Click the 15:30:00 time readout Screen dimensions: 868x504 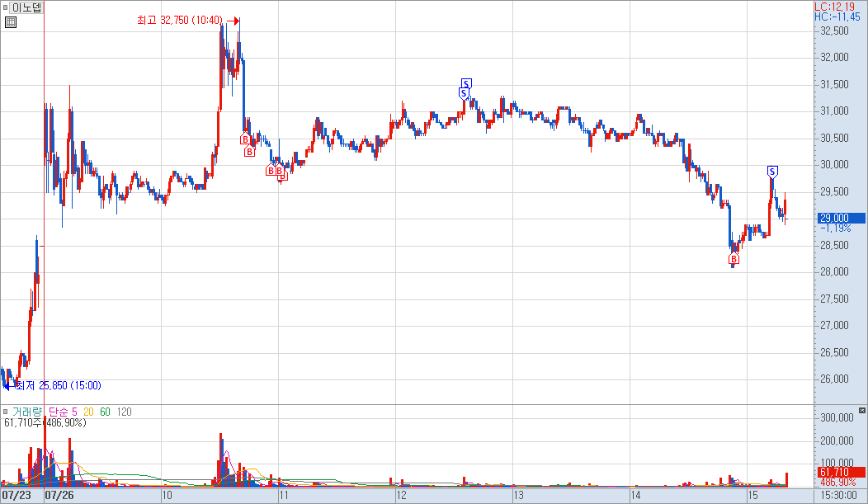[838, 495]
